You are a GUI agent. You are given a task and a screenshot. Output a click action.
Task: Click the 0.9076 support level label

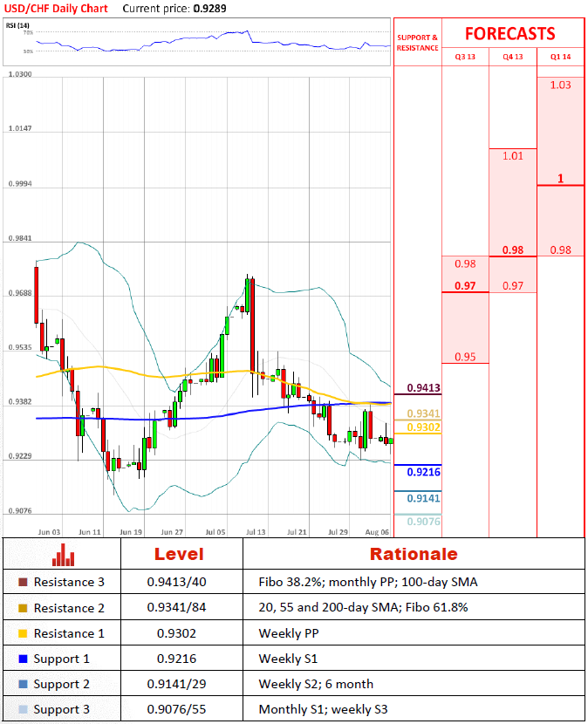[424, 522]
